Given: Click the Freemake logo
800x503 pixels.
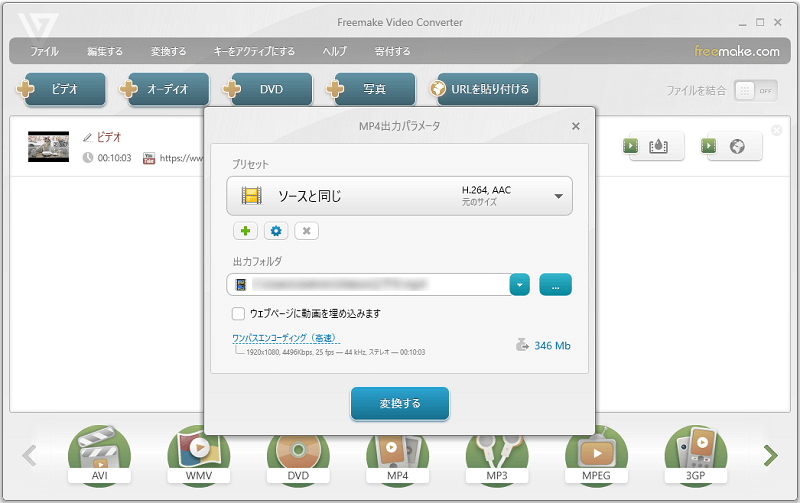Looking at the screenshot, I should [x=38, y=26].
